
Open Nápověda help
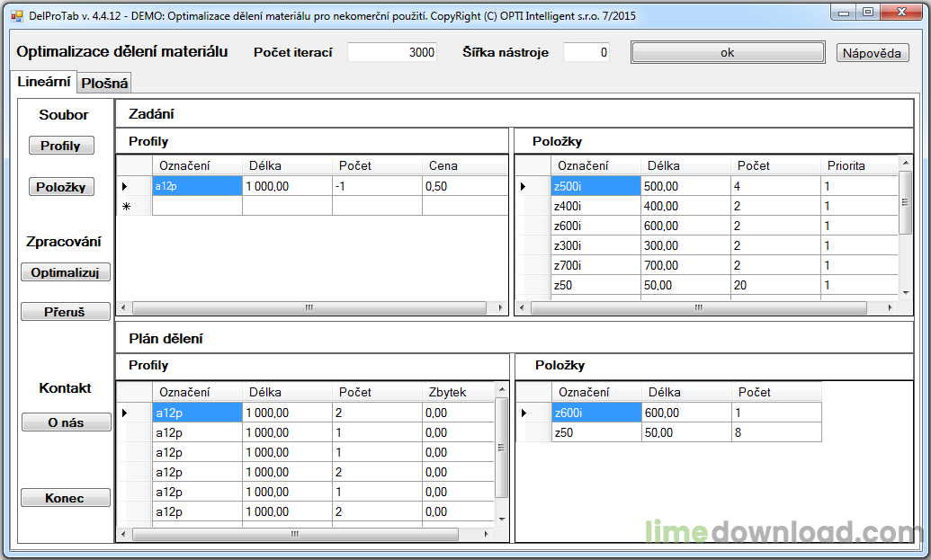872,53
